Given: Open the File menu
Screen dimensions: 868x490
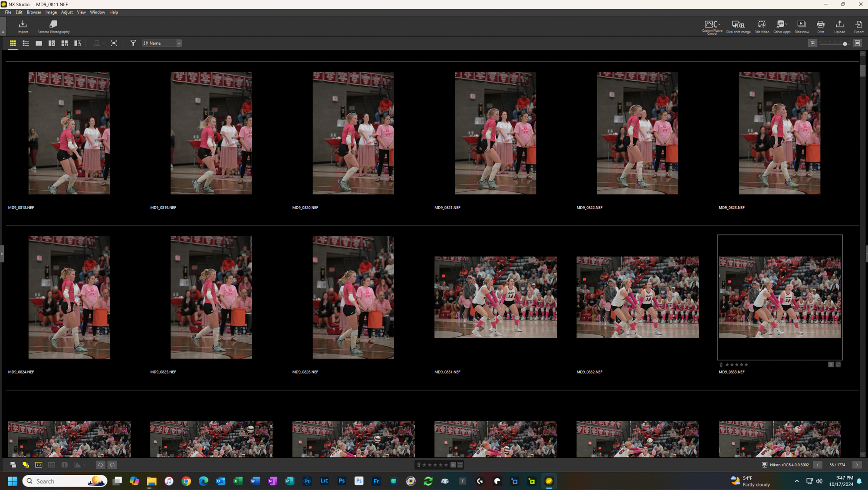Looking at the screenshot, I should click(x=8, y=12).
